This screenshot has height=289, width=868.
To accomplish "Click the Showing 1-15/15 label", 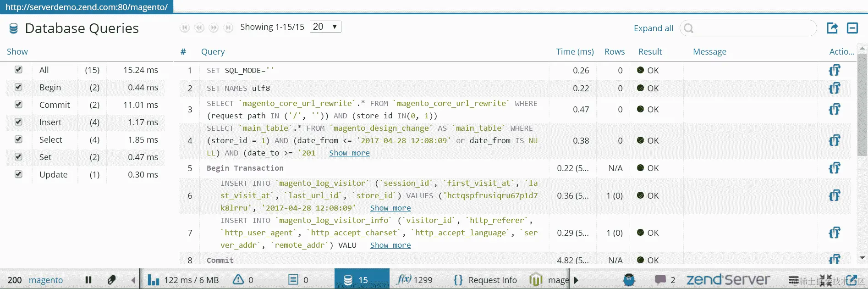I will pyautogui.click(x=272, y=27).
